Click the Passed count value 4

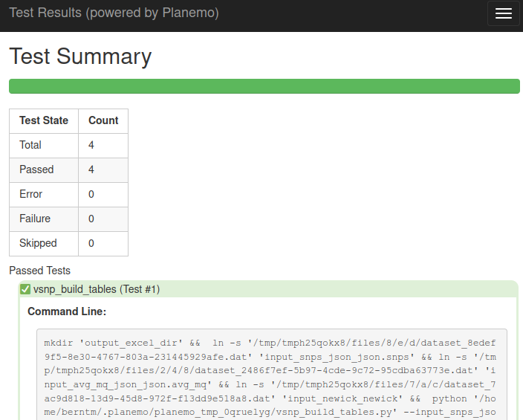click(91, 169)
